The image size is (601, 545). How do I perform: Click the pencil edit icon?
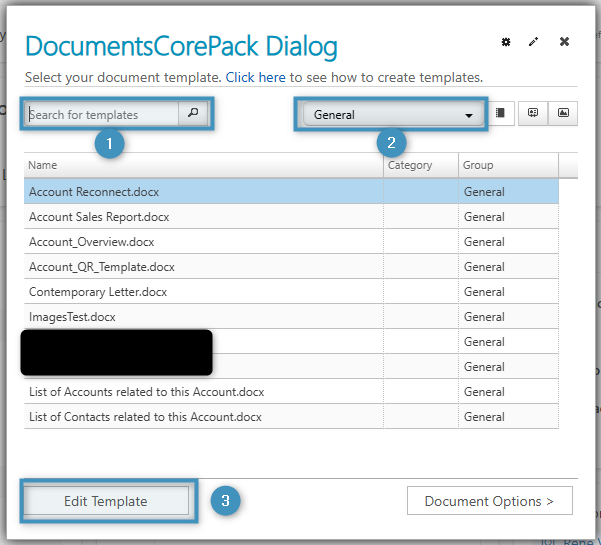pyautogui.click(x=534, y=42)
